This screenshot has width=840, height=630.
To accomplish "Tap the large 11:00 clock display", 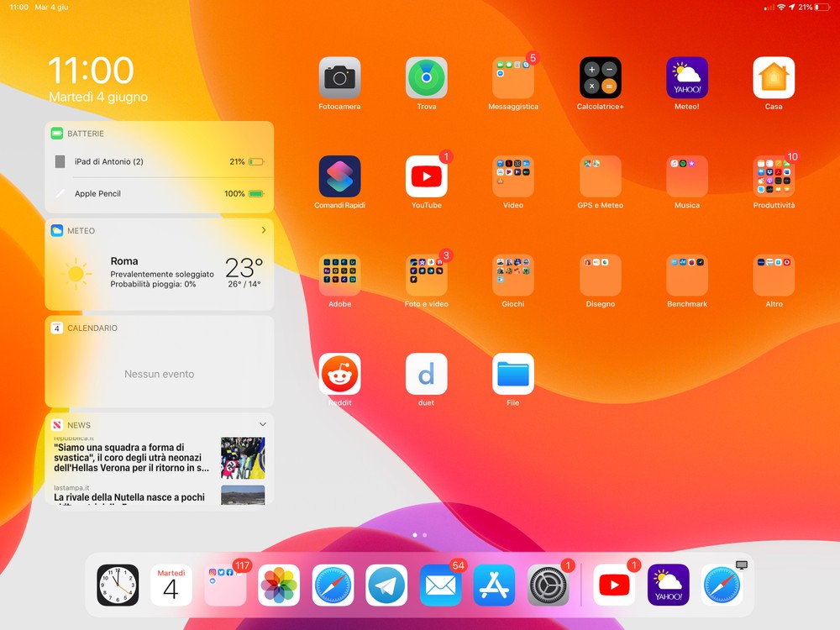I will point(91,71).
